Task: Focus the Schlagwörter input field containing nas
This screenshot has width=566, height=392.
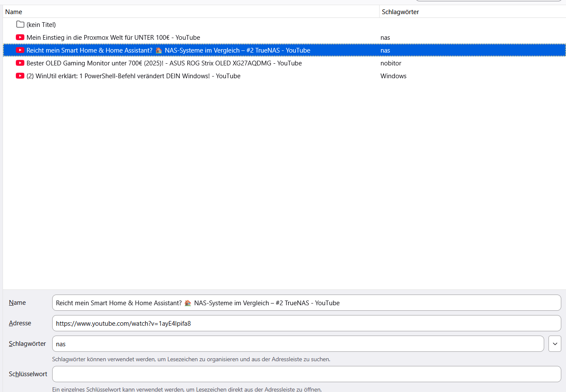Action: [298, 344]
